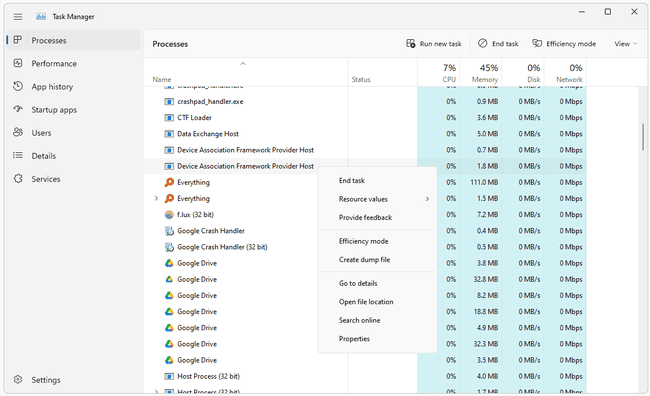Sort by the Disk column header
Screen dimensions: 650x396
[523, 73]
